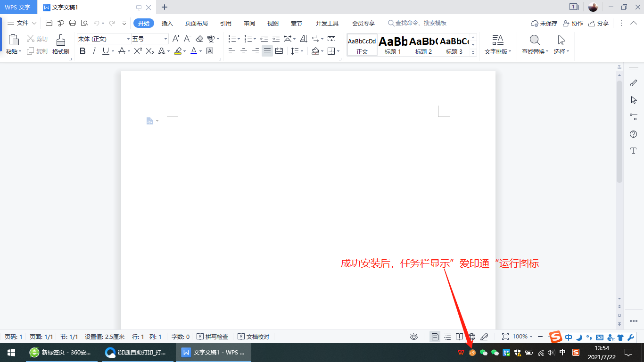This screenshot has height=362, width=644.
Task: Toggle spell check (拼写检查) in status bar
Action: [x=213, y=337]
